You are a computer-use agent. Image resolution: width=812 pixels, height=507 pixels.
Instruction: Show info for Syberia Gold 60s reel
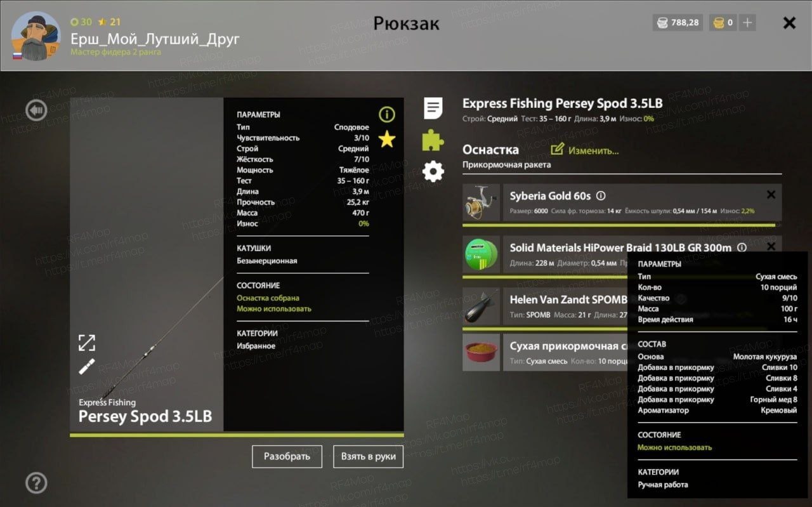point(601,196)
